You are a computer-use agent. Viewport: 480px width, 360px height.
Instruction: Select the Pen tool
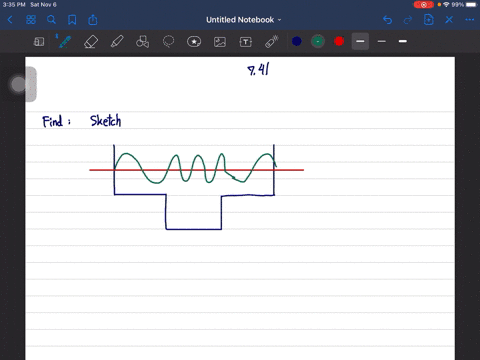pyautogui.click(x=64, y=42)
